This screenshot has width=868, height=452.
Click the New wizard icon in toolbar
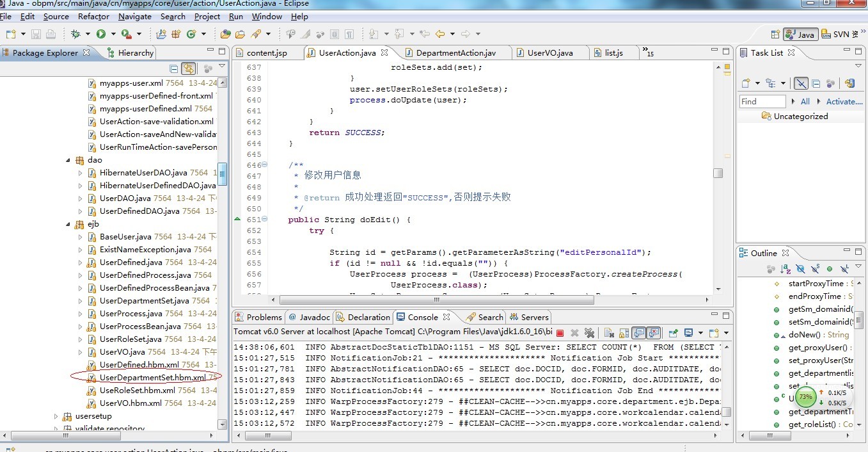10,34
